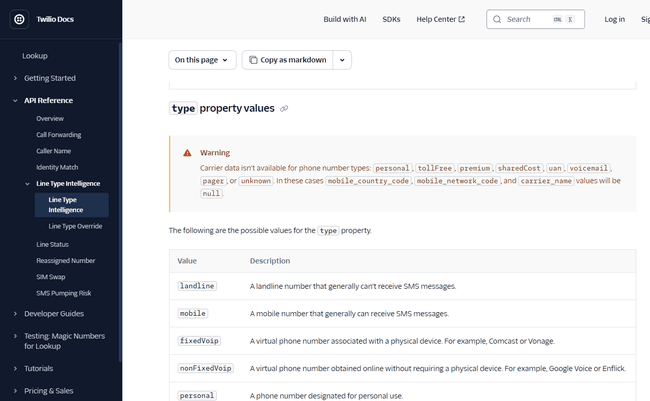650x401 pixels.
Task: Expand the Tutorials section
Action: coord(15,368)
